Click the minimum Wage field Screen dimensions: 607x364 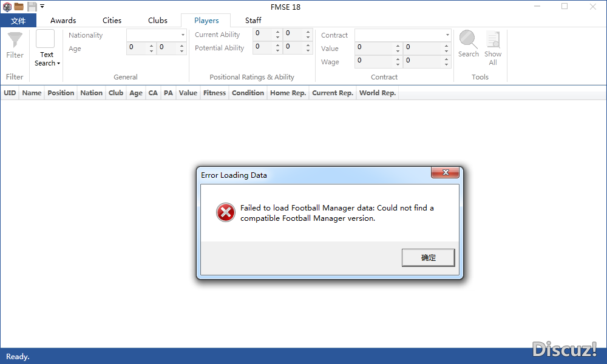coord(374,61)
